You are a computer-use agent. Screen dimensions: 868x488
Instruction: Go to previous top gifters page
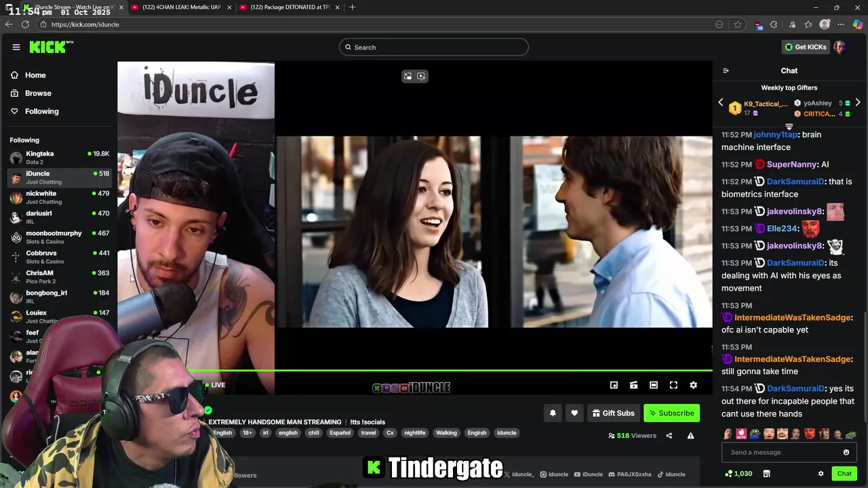click(x=721, y=102)
